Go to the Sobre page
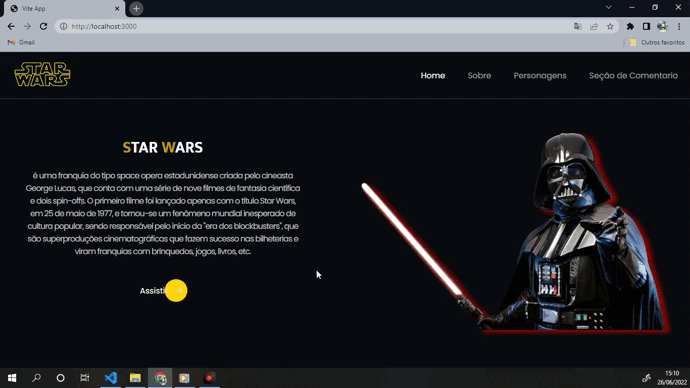690x388 pixels. click(479, 76)
